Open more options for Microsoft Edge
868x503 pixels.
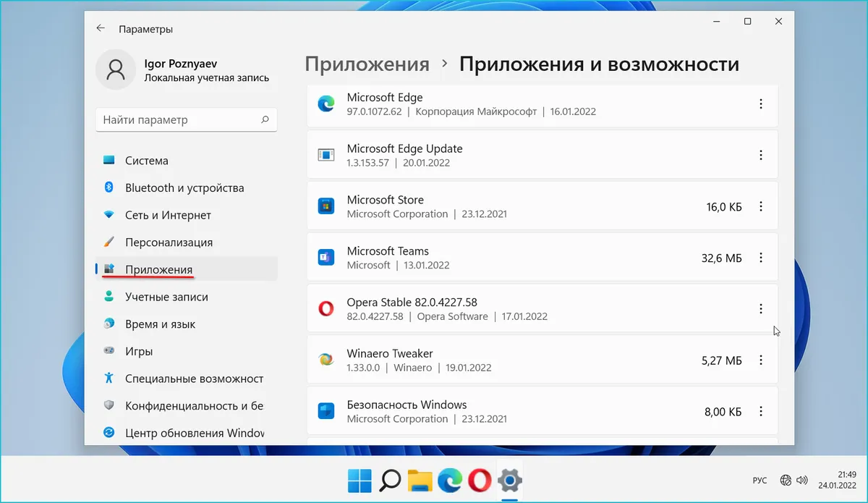[x=760, y=104]
